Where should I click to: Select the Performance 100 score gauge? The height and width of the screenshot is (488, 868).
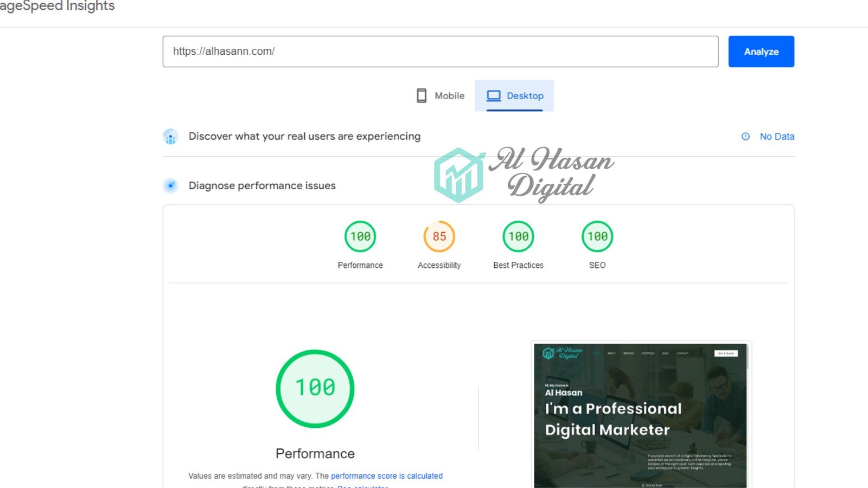360,236
